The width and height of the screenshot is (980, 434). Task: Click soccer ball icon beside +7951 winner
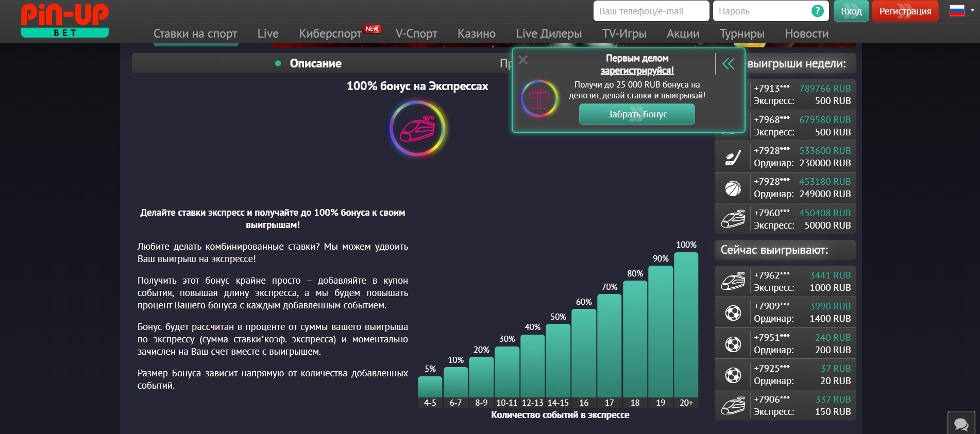[733, 344]
